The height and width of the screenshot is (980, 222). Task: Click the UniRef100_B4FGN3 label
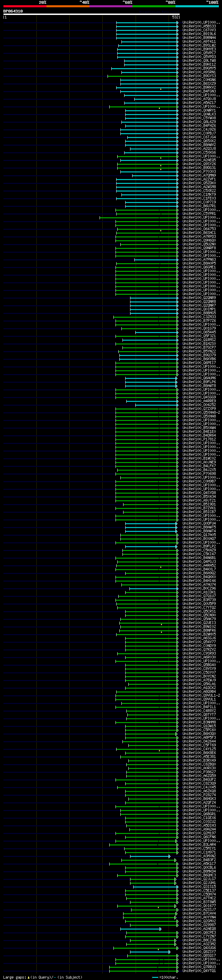coord(199,91)
